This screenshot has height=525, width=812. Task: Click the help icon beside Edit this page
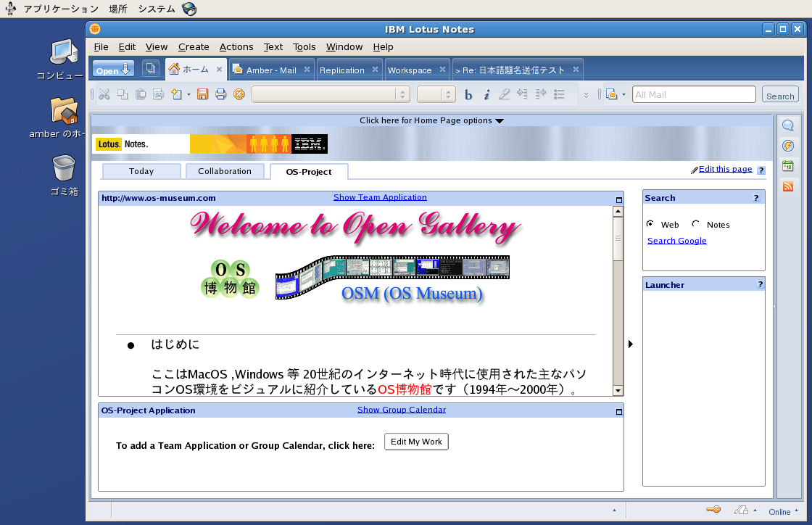tap(761, 170)
